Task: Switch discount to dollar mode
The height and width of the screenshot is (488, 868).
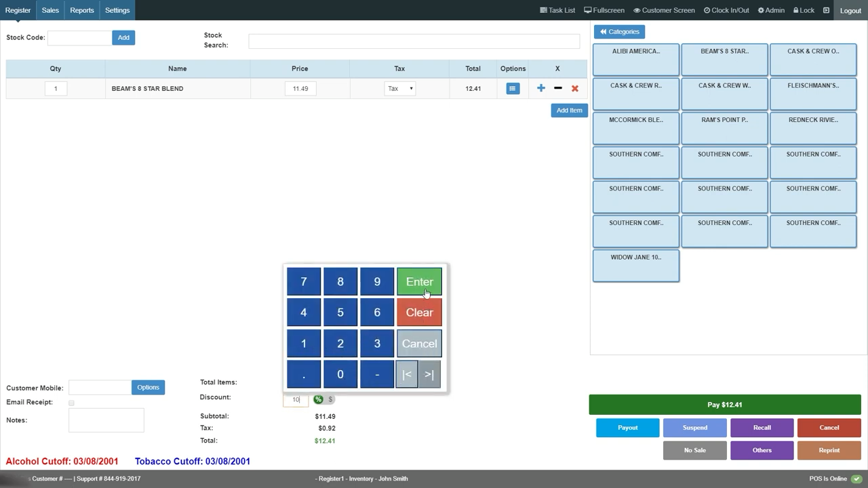Action: 330,399
